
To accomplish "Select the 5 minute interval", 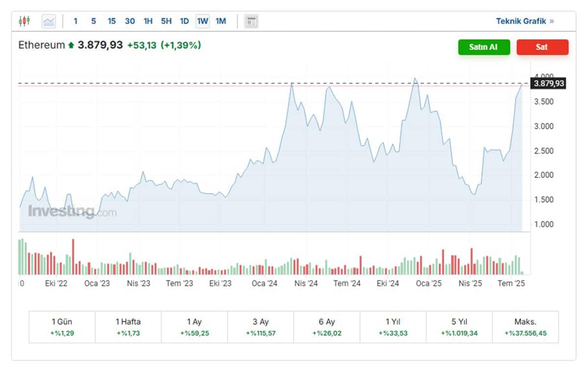I will coord(94,21).
